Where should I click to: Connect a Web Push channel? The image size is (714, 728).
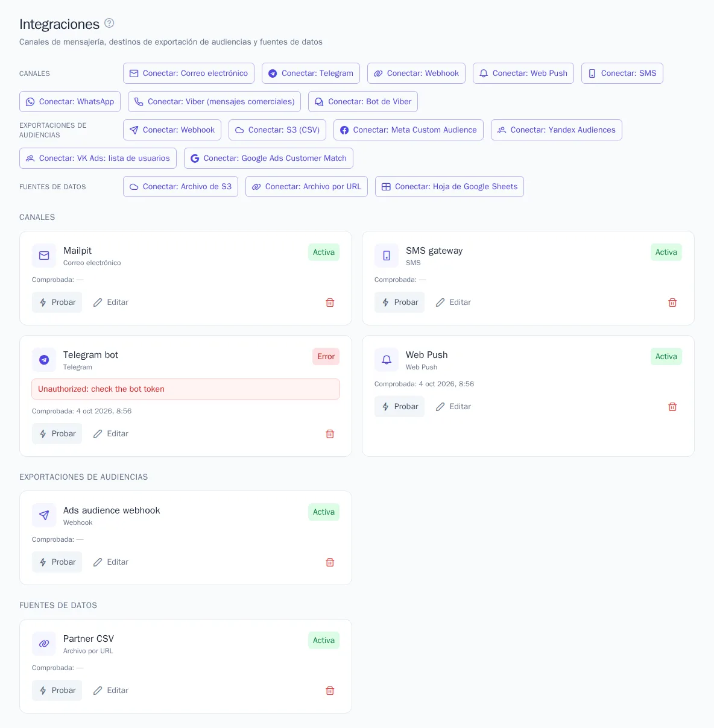click(523, 73)
